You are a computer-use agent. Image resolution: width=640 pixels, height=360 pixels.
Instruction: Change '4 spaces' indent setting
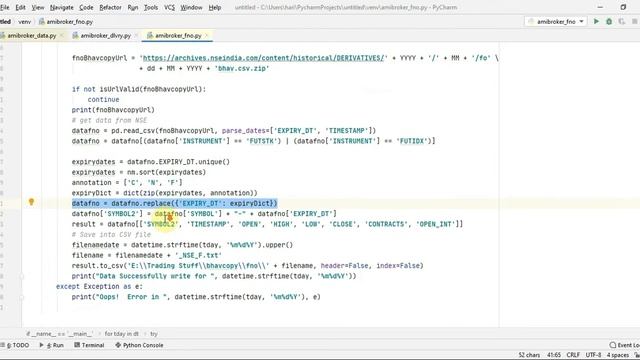(618, 355)
